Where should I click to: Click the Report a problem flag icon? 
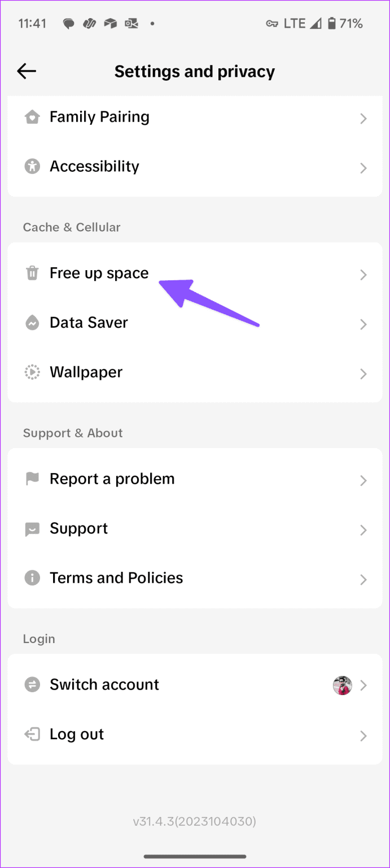coord(32,479)
